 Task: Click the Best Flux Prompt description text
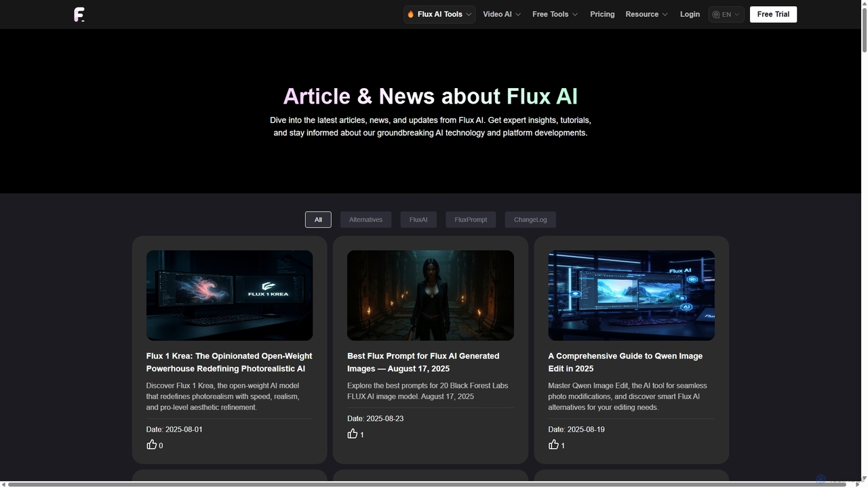[427, 391]
